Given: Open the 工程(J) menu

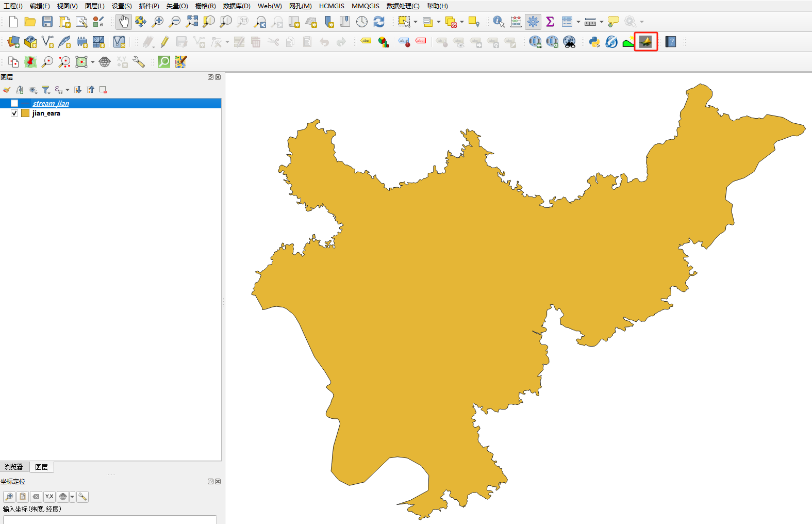Looking at the screenshot, I should coord(13,6).
